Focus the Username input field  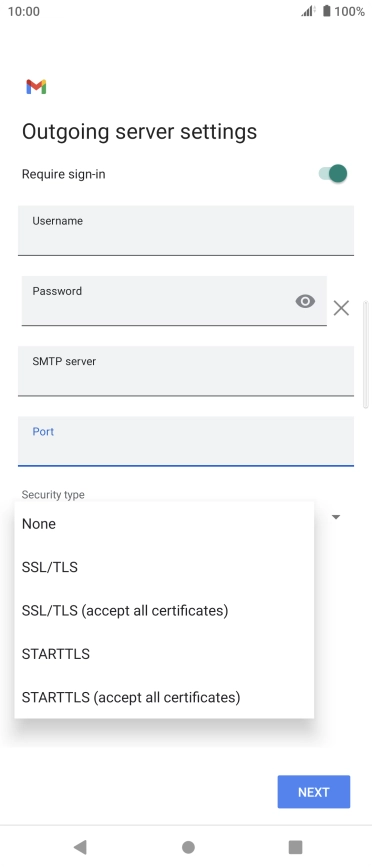186,231
